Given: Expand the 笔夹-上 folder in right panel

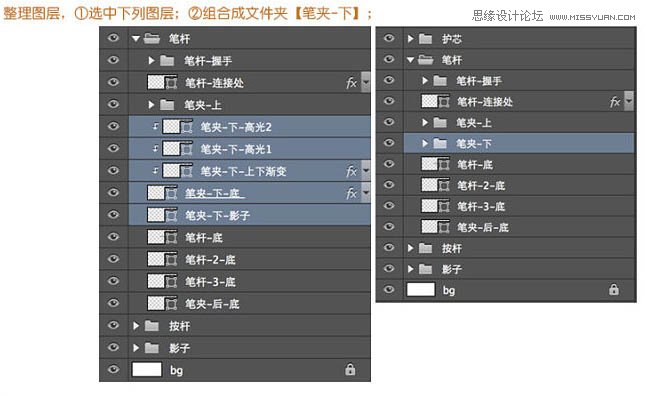Looking at the screenshot, I should [x=425, y=122].
